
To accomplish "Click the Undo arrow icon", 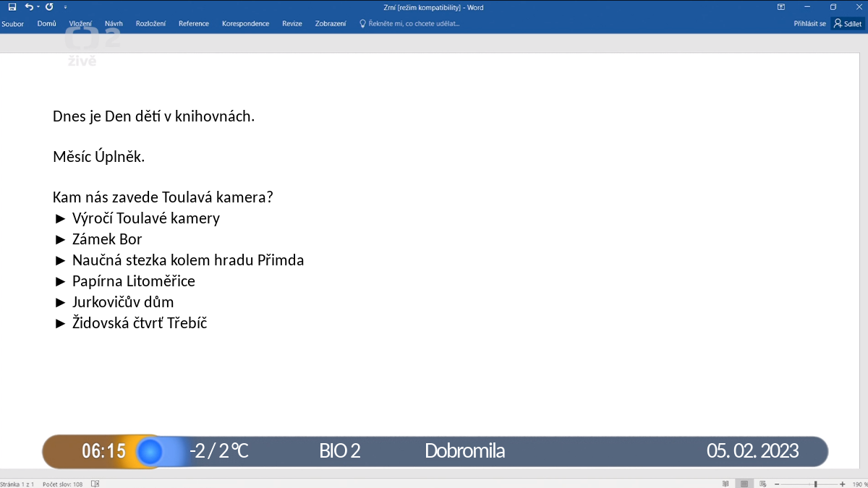I will [28, 7].
